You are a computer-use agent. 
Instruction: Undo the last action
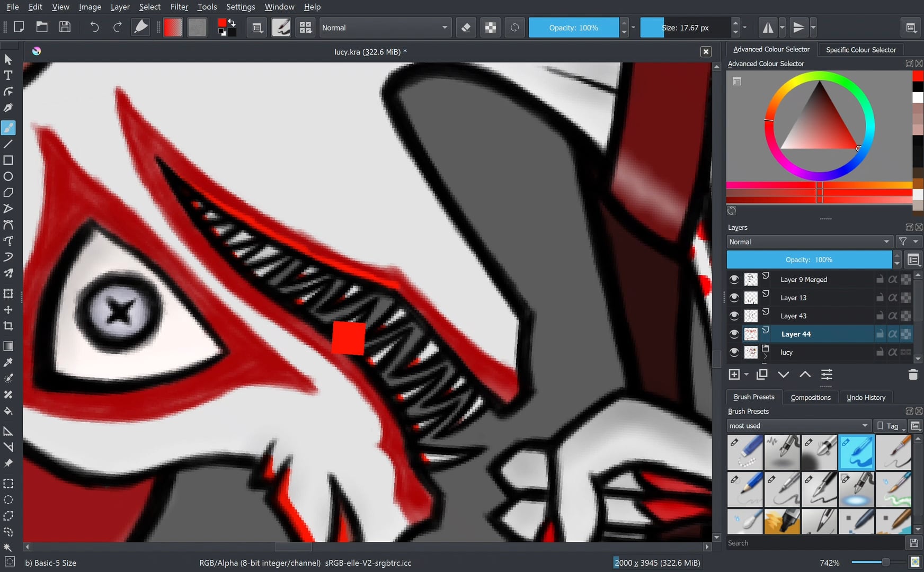[x=94, y=27]
